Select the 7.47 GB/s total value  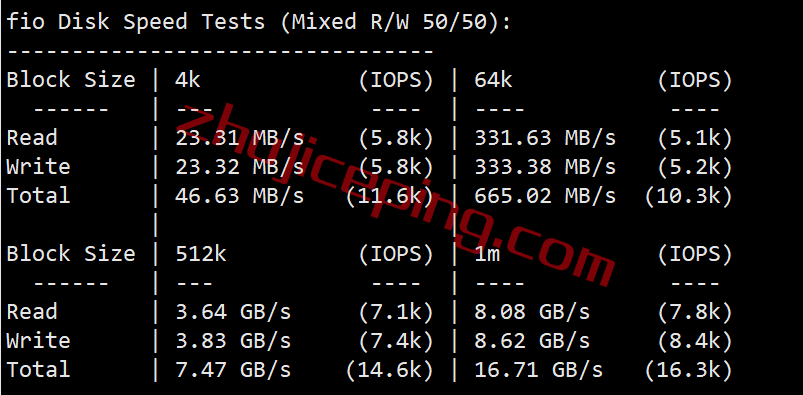tap(233, 370)
